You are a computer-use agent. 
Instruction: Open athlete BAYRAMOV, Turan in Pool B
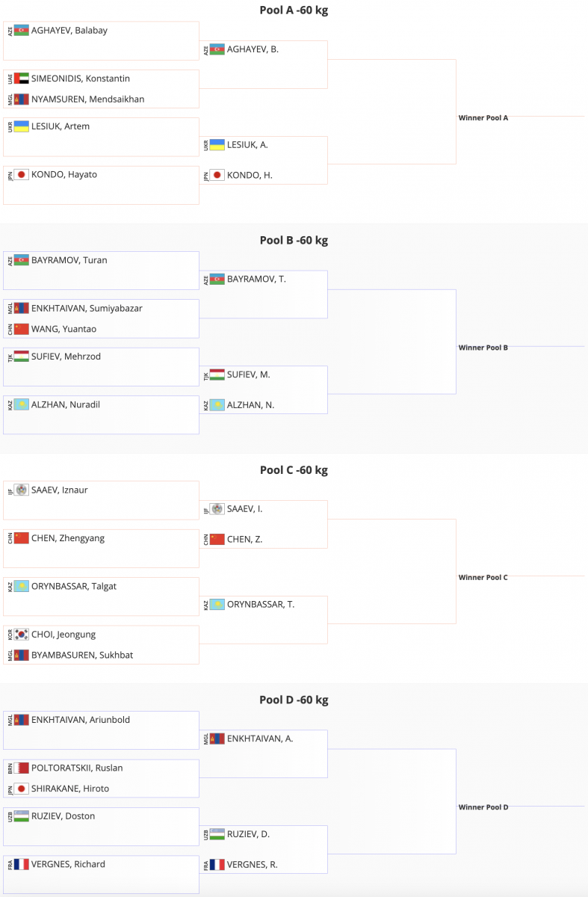click(69, 260)
